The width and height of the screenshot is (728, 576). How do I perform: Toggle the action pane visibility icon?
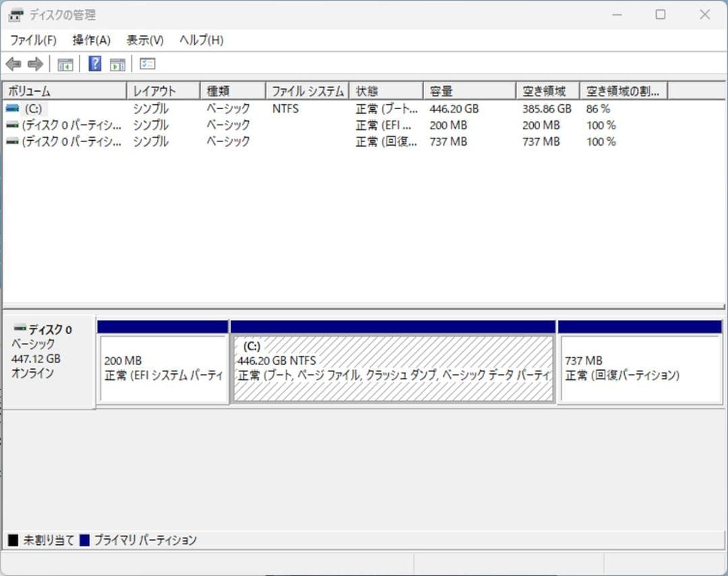click(117, 63)
